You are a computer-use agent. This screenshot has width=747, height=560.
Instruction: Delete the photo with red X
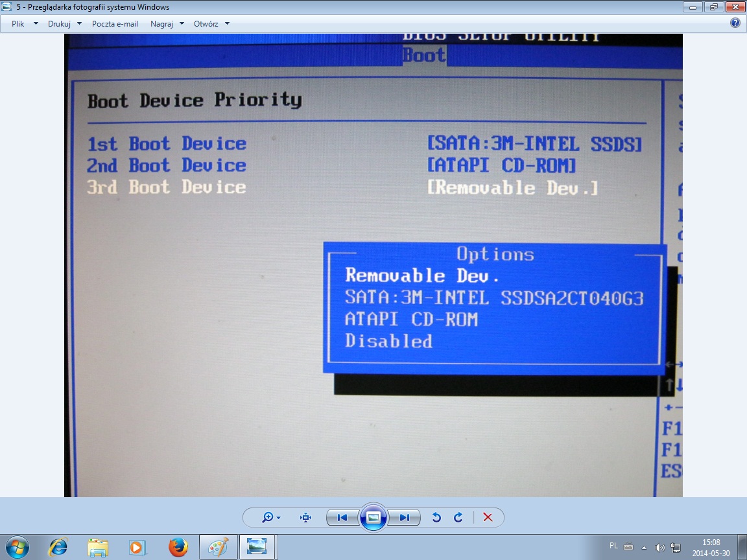pyautogui.click(x=488, y=517)
